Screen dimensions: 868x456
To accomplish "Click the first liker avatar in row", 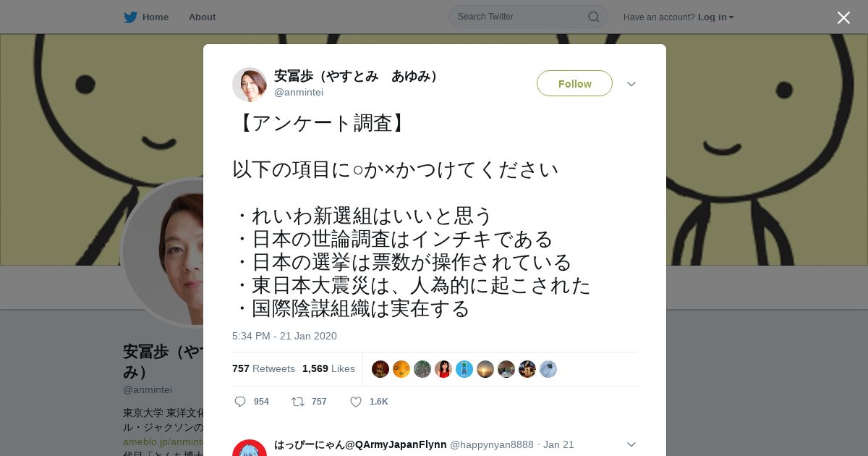I will coord(380,369).
